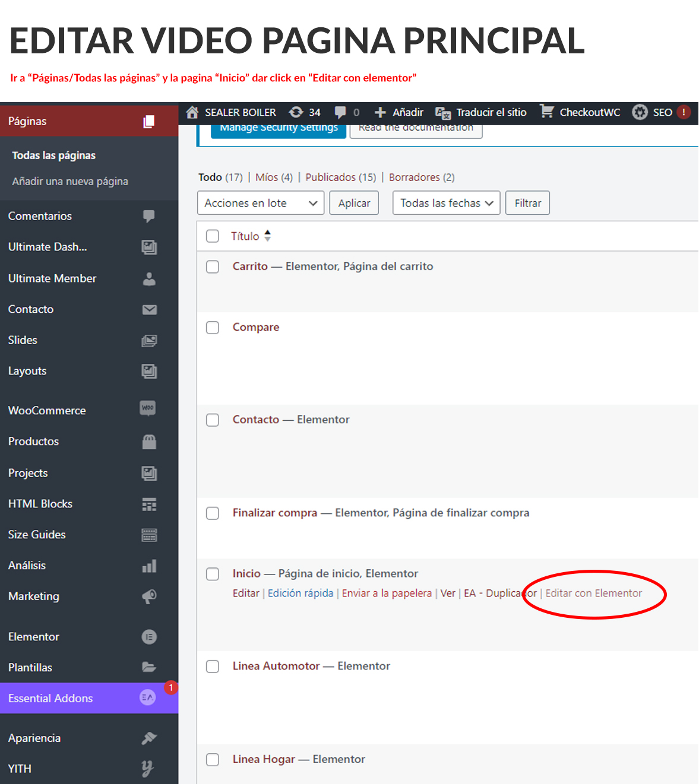
Task: Check the Linea Automotor page checkbox
Action: coord(213,666)
